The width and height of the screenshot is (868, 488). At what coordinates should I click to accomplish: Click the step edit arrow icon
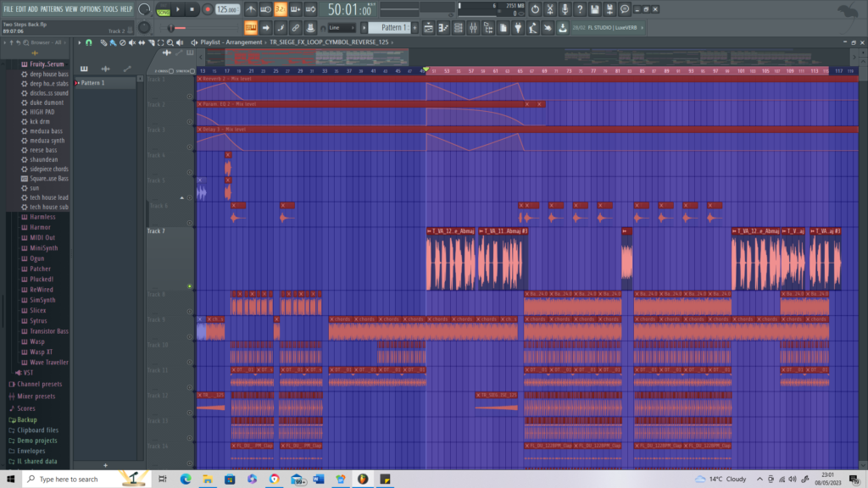click(x=265, y=28)
